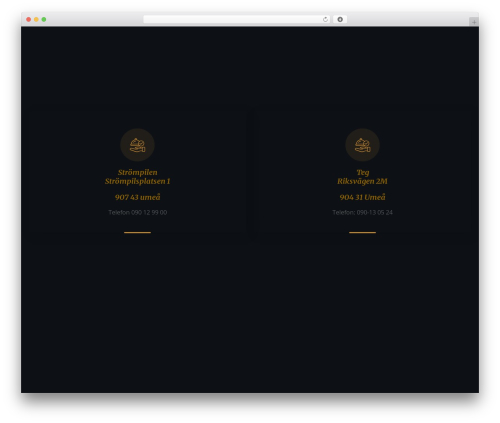Image resolution: width=500 pixels, height=423 pixels.
Task: Reload the page via the refresh icon
Action: click(325, 19)
